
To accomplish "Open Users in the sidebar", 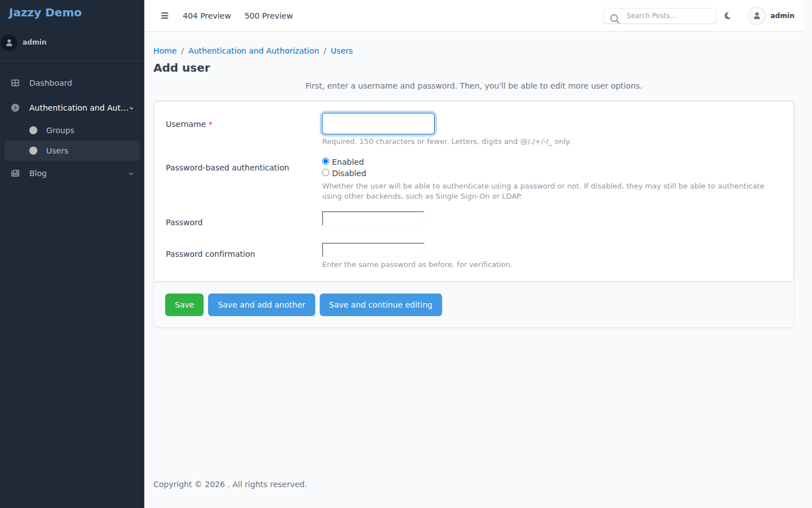I will coord(72,151).
